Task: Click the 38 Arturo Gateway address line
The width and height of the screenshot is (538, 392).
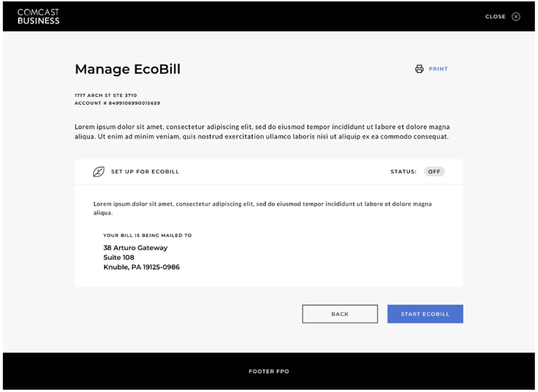Action: pyautogui.click(x=135, y=248)
